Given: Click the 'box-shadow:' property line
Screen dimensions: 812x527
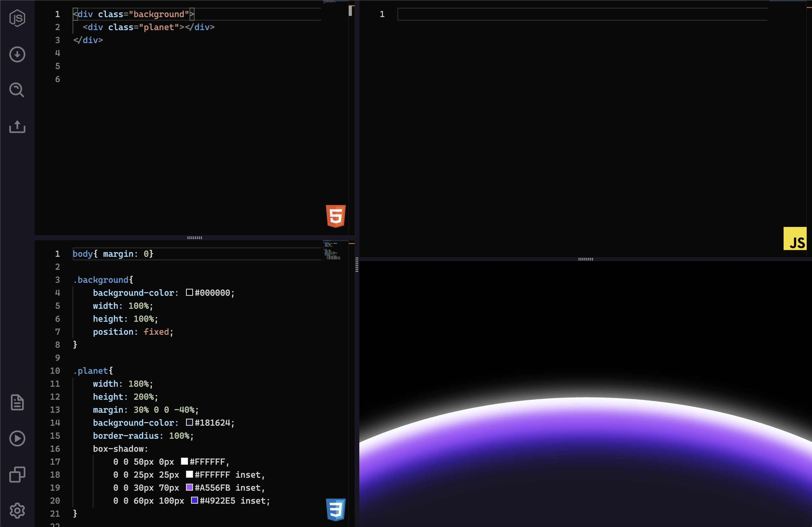Looking at the screenshot, I should [121, 449].
